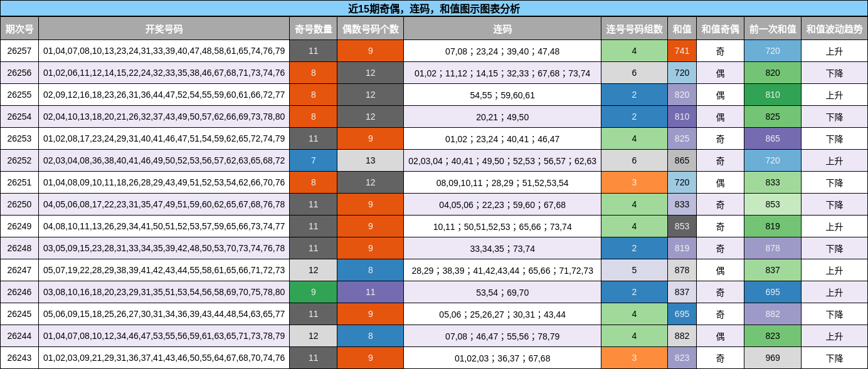Image resolution: width=868 pixels, height=369 pixels.
Task: Click the 连码 column header
Action: click(x=502, y=29)
